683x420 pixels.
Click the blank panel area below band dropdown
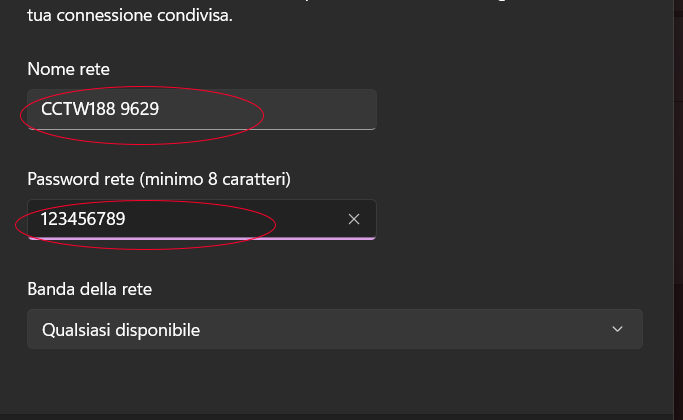click(330, 385)
